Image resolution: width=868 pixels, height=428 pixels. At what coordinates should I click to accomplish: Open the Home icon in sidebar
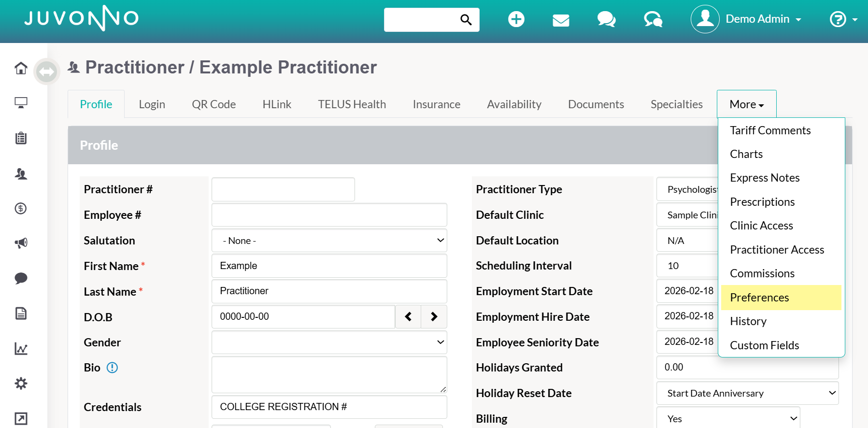[21, 68]
